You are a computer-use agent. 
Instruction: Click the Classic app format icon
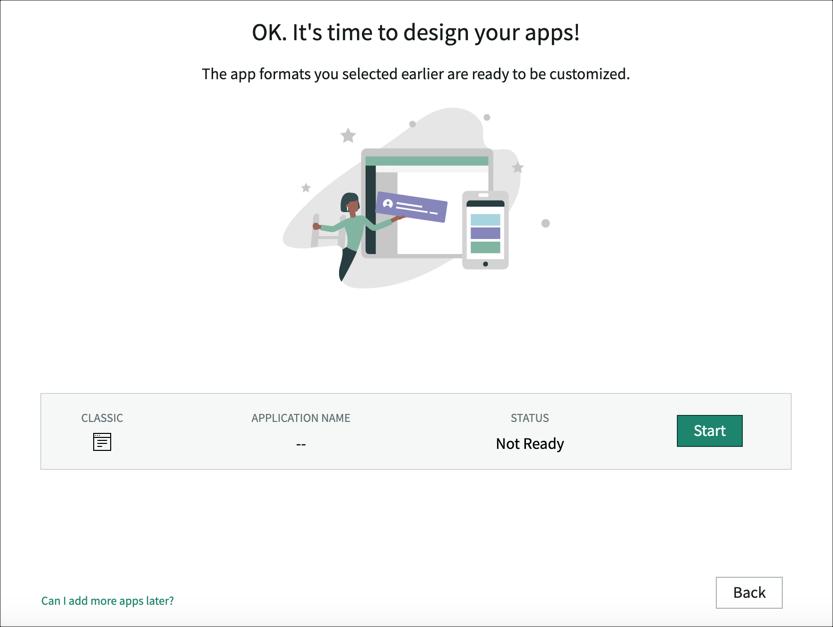click(x=102, y=442)
